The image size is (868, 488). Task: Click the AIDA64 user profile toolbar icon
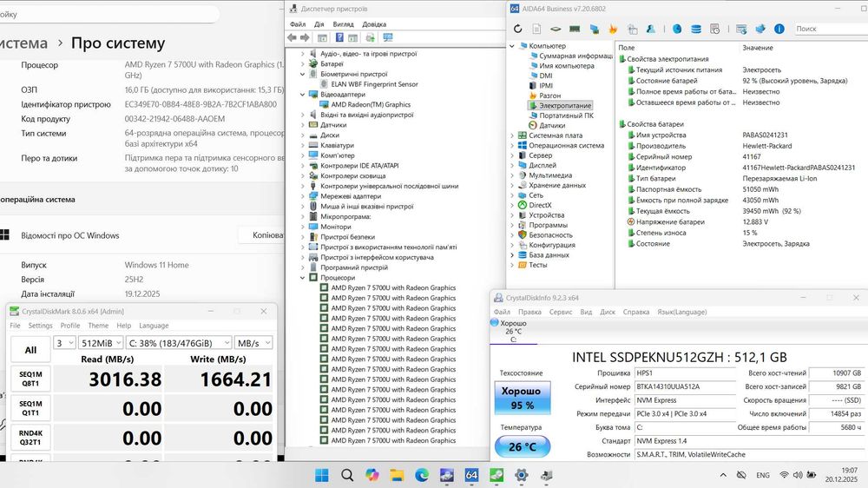point(651,29)
